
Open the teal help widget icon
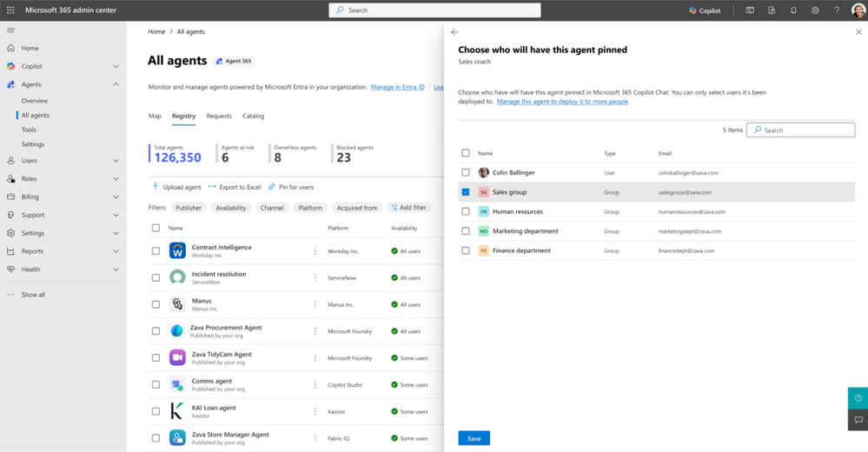[x=858, y=398]
